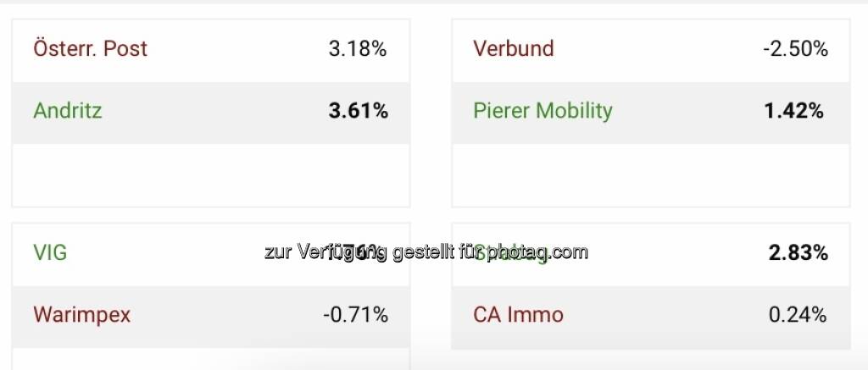
Task: Click the Pierer Mobility stock name
Action: click(542, 111)
